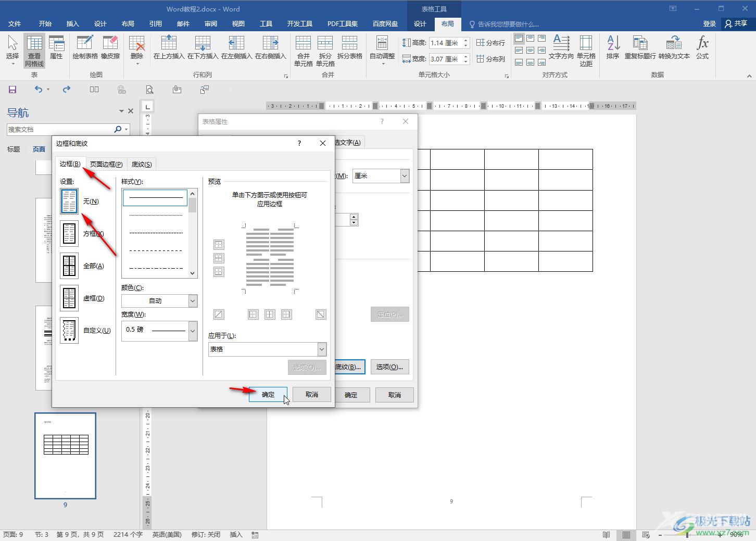Open the border Color dropdown

(x=193, y=301)
